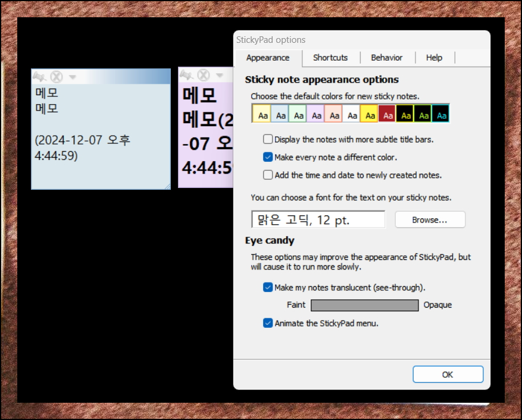Screen dimensions: 522x420
Task: Select the bright yellow note color swatch
Action: [370, 114]
